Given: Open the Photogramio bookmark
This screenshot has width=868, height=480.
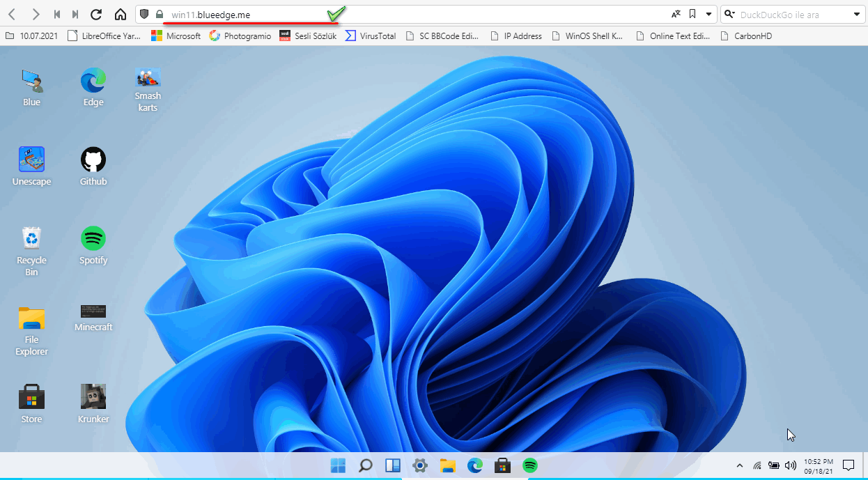Looking at the screenshot, I should tap(240, 36).
